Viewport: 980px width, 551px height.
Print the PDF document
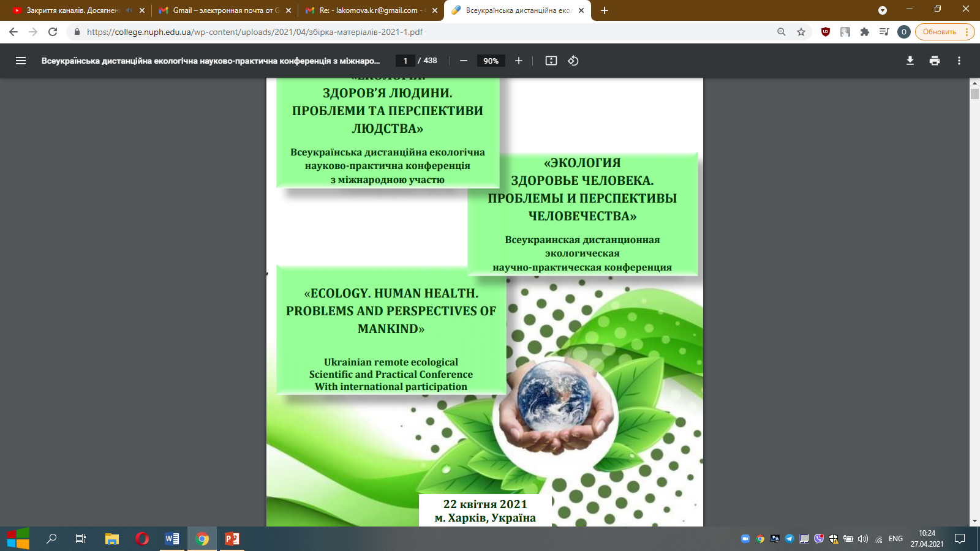(x=935, y=61)
